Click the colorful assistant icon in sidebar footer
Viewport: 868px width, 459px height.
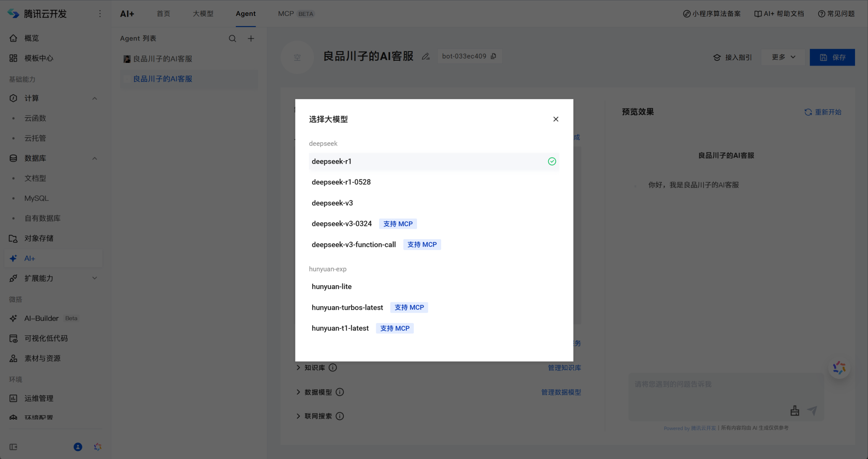coord(98,447)
